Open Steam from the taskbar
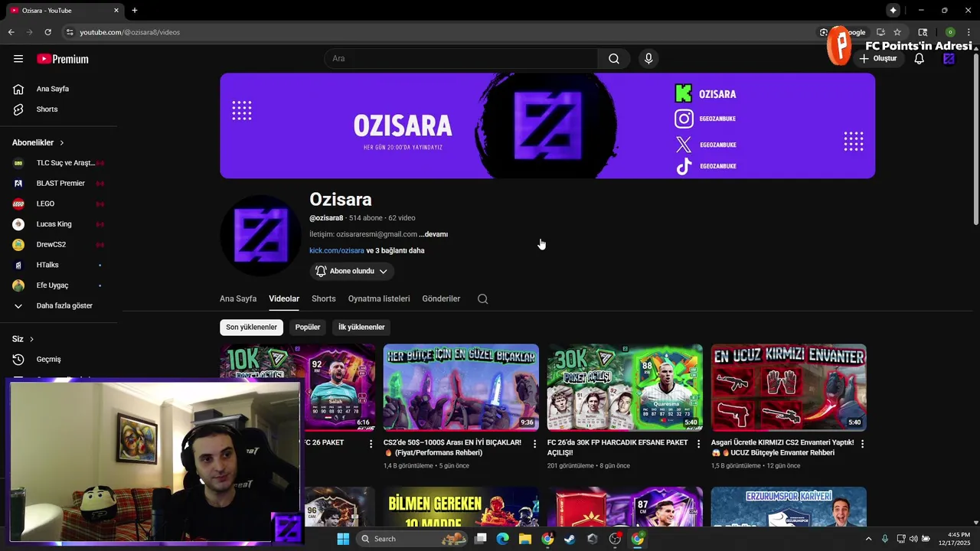 pyautogui.click(x=569, y=539)
